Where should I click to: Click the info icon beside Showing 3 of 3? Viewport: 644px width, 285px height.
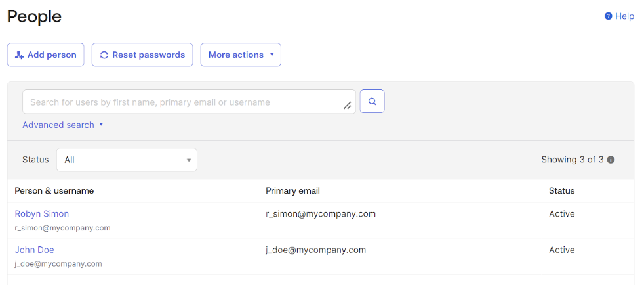click(x=611, y=160)
